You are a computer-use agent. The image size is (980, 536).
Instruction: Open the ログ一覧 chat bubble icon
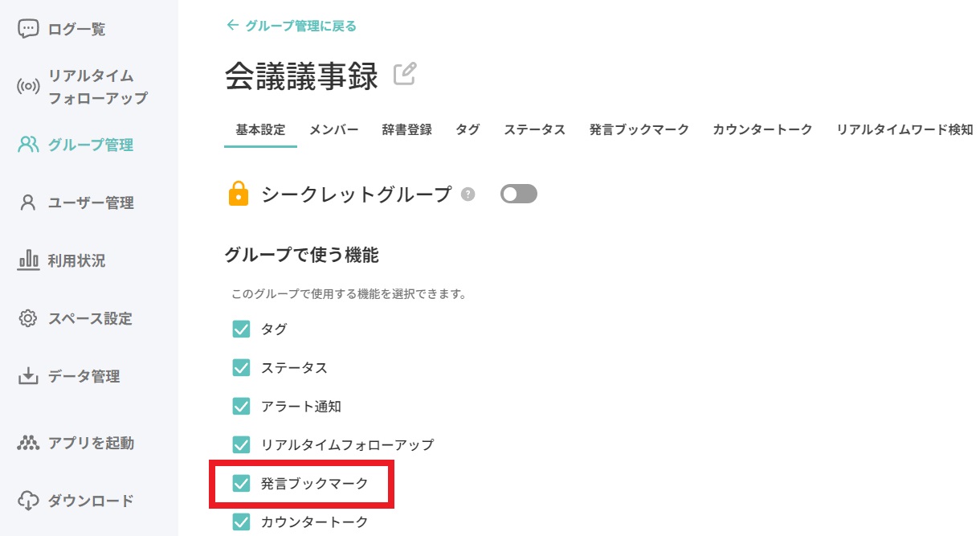point(28,30)
